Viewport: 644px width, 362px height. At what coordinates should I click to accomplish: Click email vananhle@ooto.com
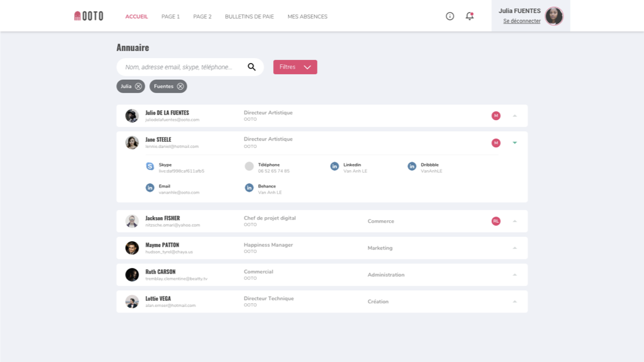[x=179, y=192]
